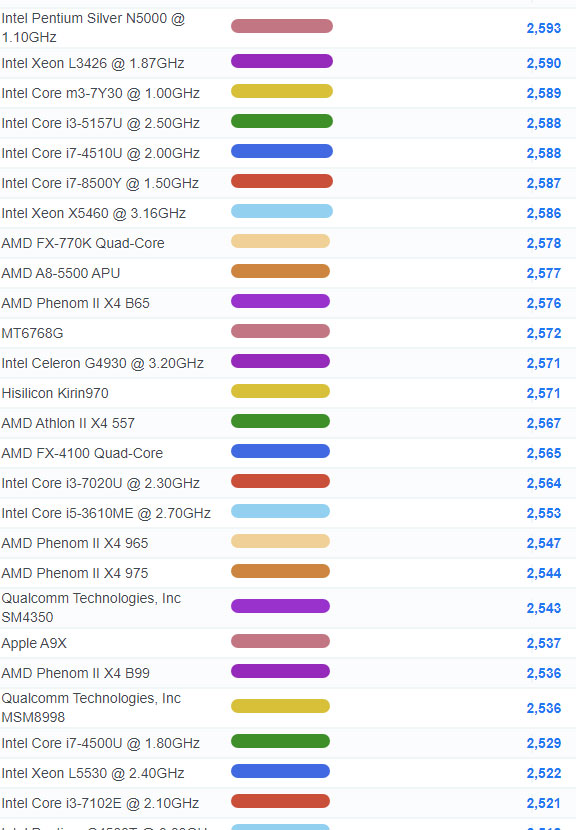The image size is (576, 830).
Task: Select the SM4350 score 2,543
Action: (x=544, y=608)
